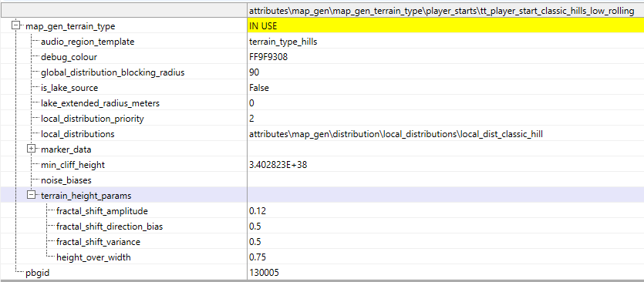Click the tt_player_start_classic_hills_low_rolling column header

pyautogui.click(x=446, y=11)
